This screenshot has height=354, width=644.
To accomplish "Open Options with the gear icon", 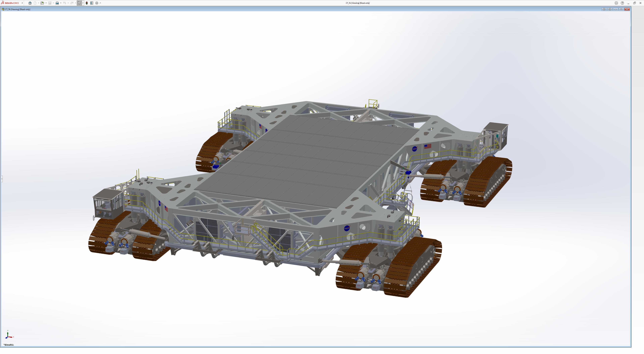I will tap(97, 3).
